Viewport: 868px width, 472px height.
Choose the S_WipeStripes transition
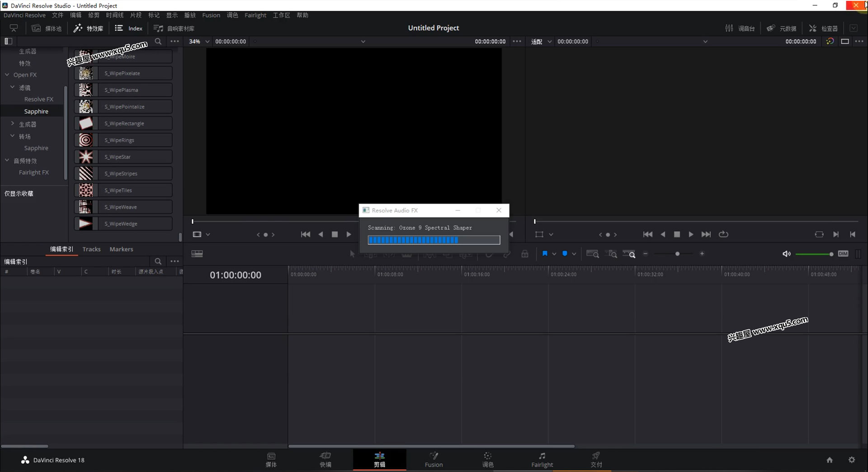(123, 174)
